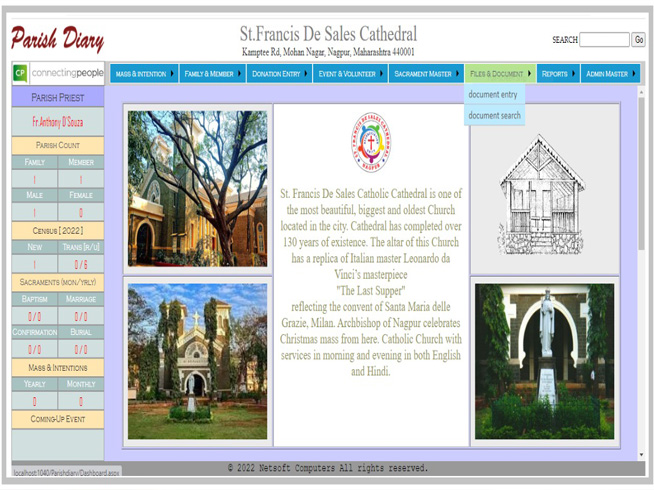Open the Admin Master menu
Viewport: 654px width, 490px height.
610,74
